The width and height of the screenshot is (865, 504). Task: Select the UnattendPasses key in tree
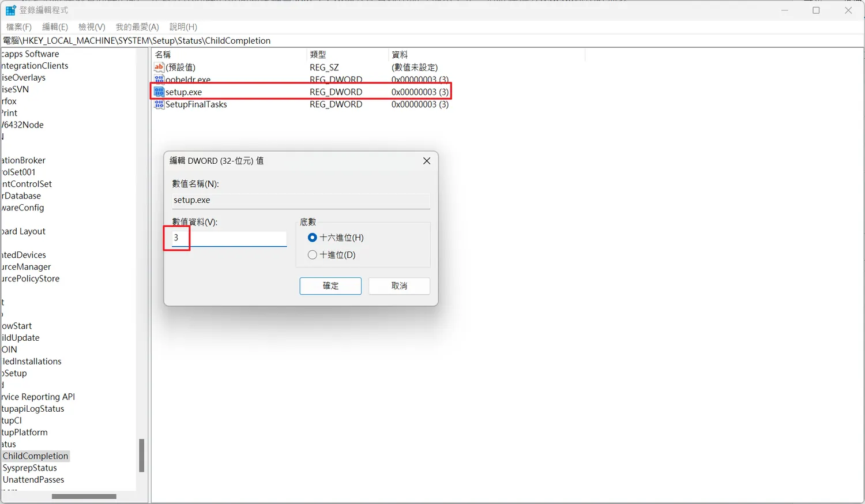point(33,480)
